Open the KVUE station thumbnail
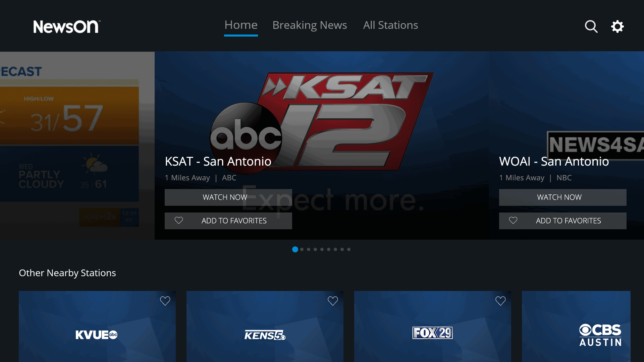Screen dimensions: 644x362 point(97,326)
